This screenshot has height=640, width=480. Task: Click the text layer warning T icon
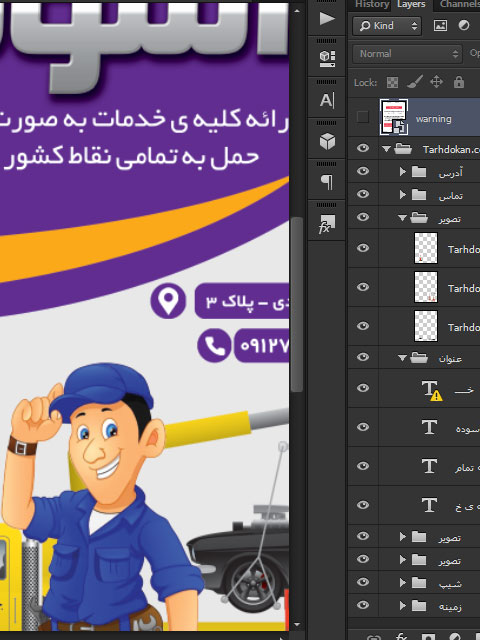click(x=431, y=390)
